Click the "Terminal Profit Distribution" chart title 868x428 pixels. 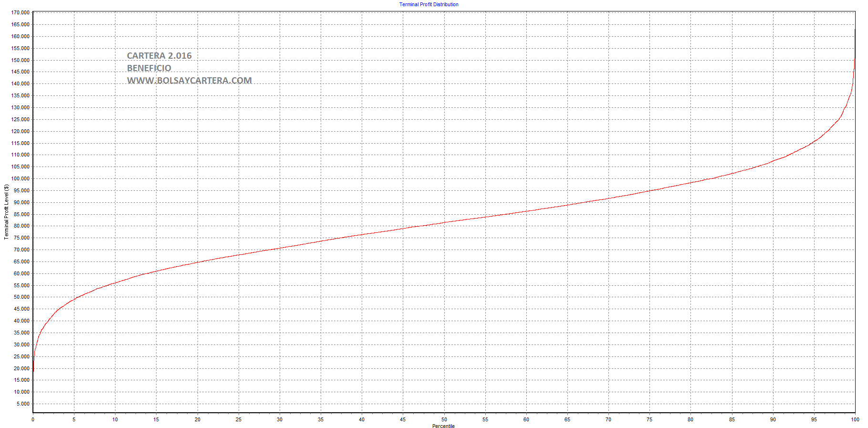point(429,4)
